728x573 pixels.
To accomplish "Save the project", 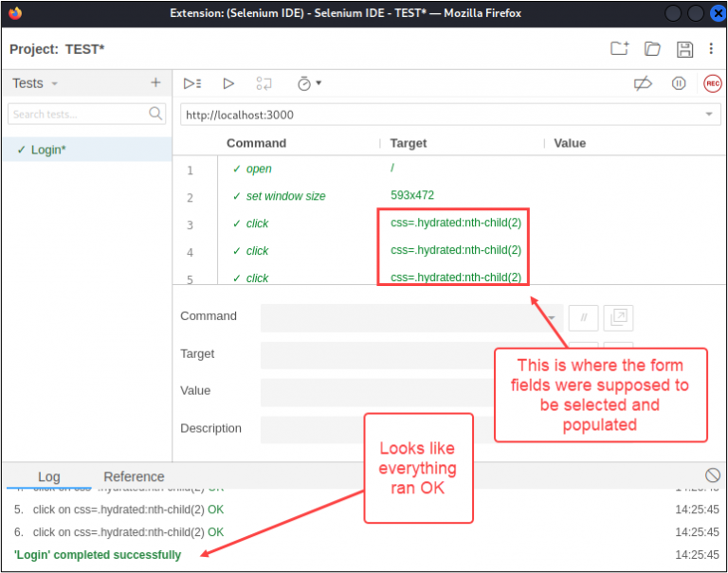I will tap(684, 49).
